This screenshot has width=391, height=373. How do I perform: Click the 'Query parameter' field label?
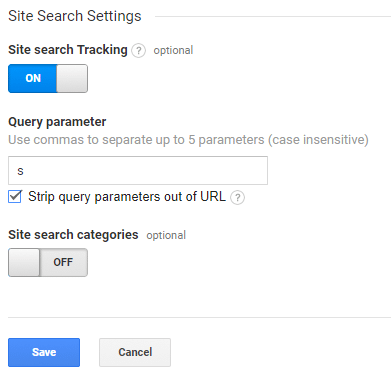(57, 122)
